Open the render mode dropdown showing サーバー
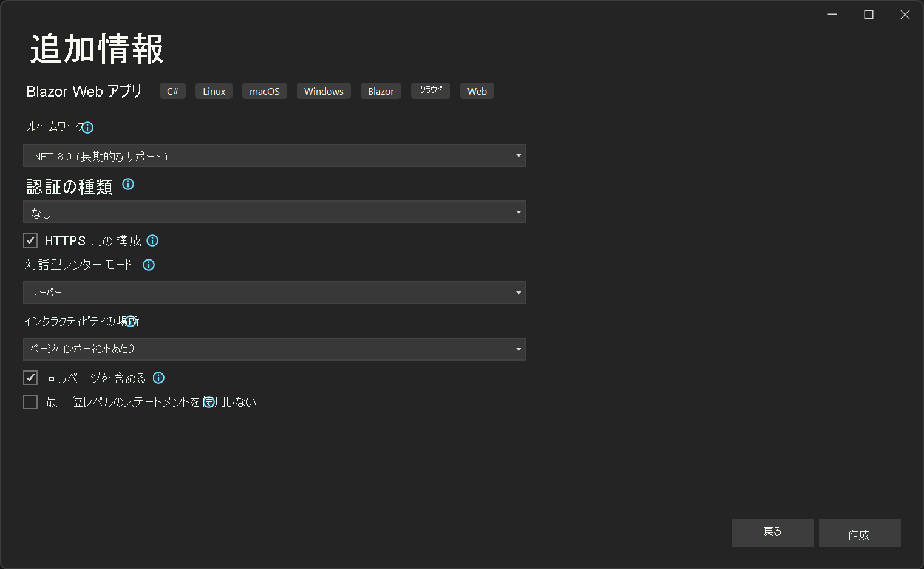Image resolution: width=924 pixels, height=569 pixels. [274, 293]
